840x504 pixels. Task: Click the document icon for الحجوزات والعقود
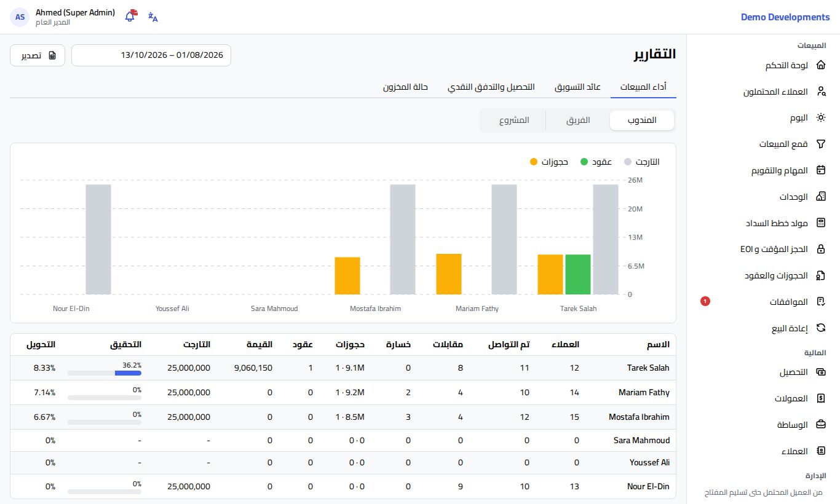click(x=820, y=275)
